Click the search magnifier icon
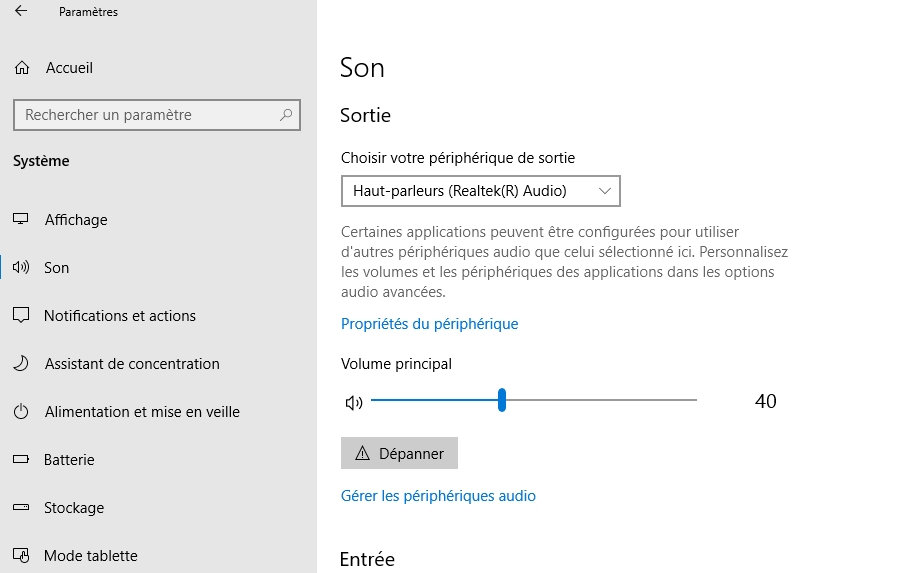The width and height of the screenshot is (918, 573). [x=286, y=115]
